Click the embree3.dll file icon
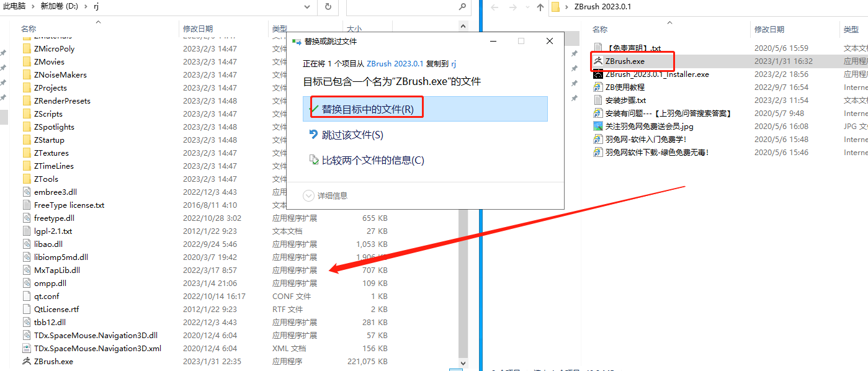868x371 pixels. click(27, 192)
